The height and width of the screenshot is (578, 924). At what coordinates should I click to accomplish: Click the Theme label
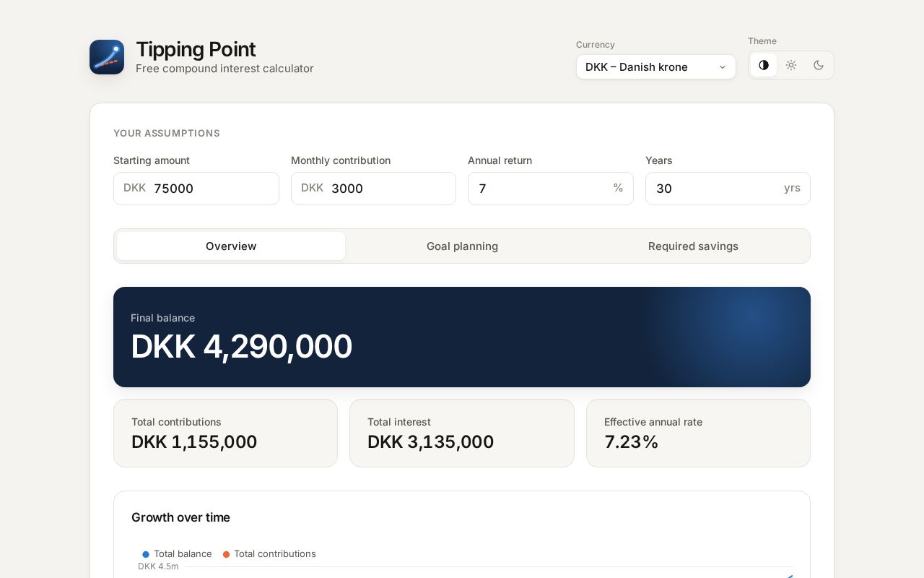pyautogui.click(x=762, y=41)
